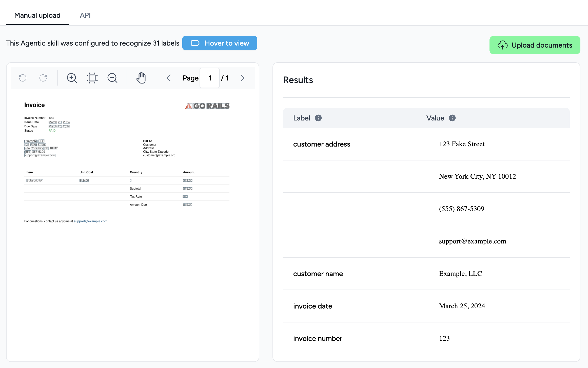The width and height of the screenshot is (588, 368).
Task: Click the Value column info icon
Action: (x=452, y=118)
